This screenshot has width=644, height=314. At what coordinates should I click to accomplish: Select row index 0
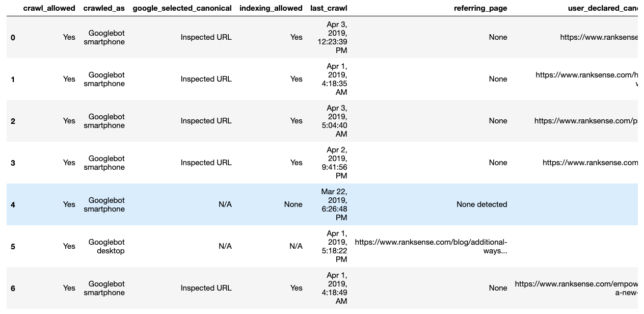(x=13, y=37)
